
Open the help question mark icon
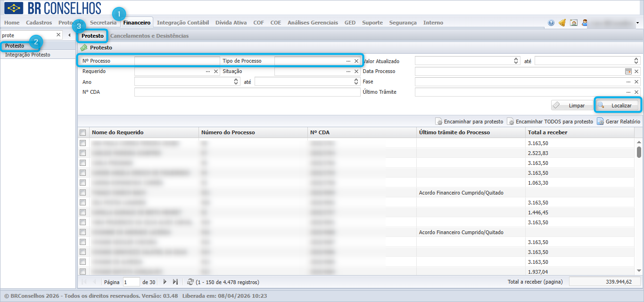point(551,23)
